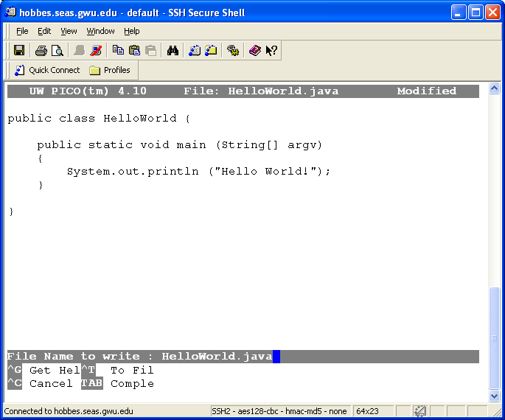Screen dimensions: 505x420
Task: Close the SSH Secure Shell window
Action: coord(492,13)
